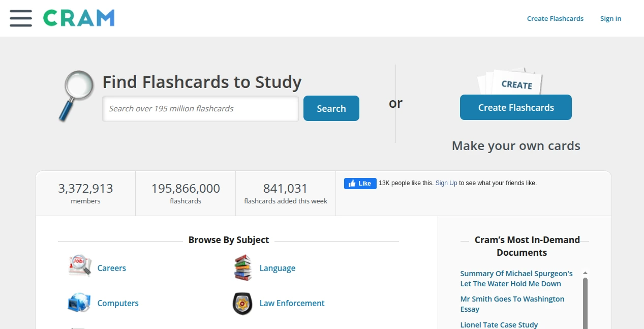
Task: Click the magnifying glass graphic
Action: tap(77, 96)
